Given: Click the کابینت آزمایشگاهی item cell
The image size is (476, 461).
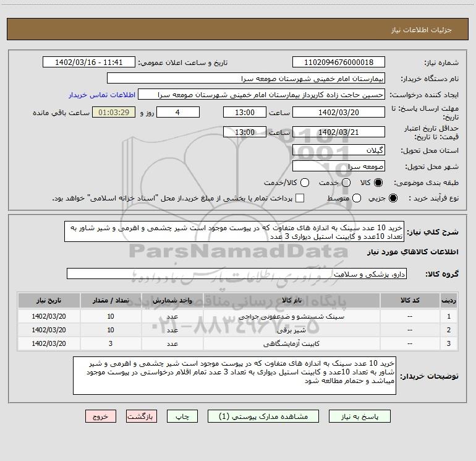Looking at the screenshot, I should (291, 343).
